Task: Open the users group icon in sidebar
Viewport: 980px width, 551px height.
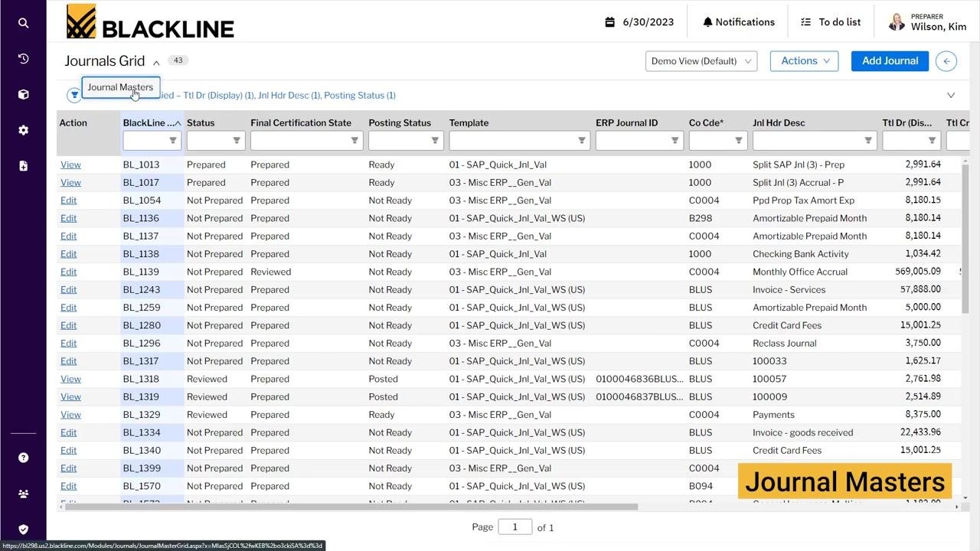Action: coord(23,494)
